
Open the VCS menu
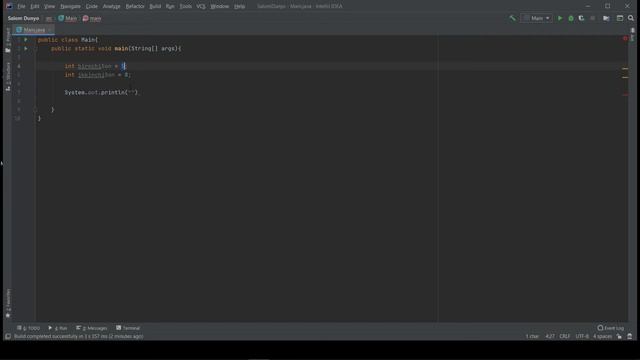click(x=201, y=7)
